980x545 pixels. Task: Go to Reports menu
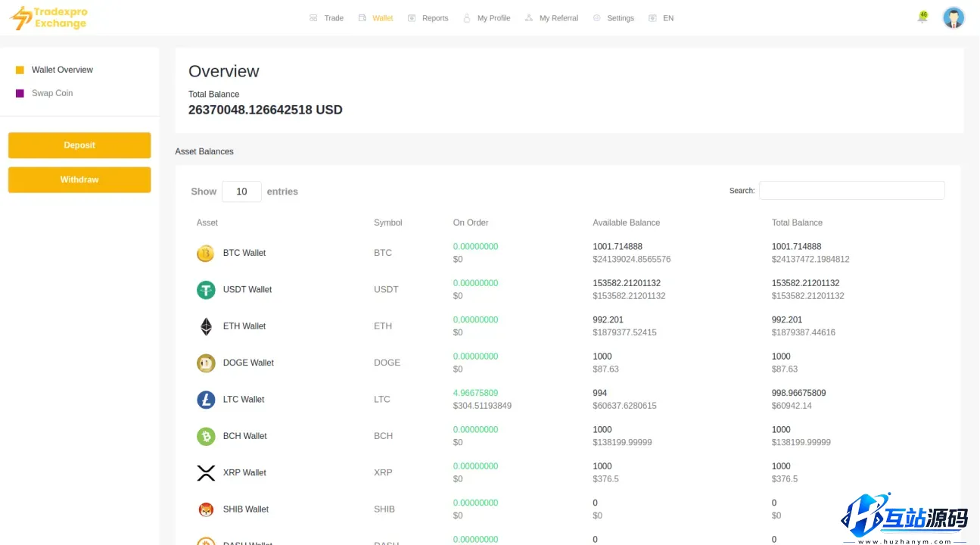pyautogui.click(x=435, y=18)
